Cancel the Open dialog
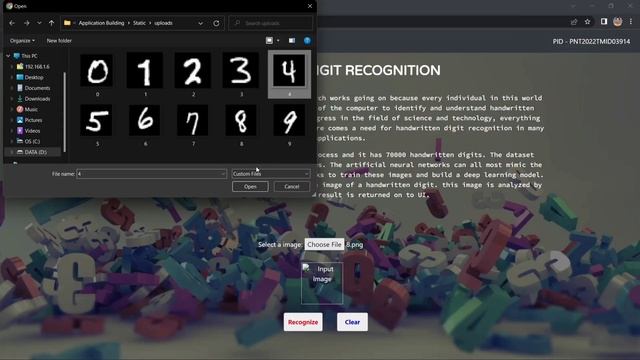Image resolution: width=640 pixels, height=360 pixels. click(x=292, y=187)
